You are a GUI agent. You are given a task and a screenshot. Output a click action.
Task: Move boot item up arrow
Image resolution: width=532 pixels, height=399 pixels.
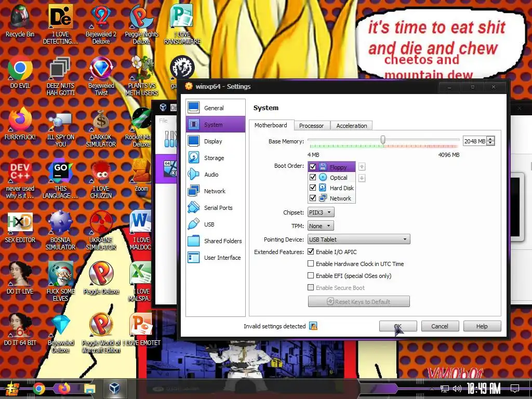click(x=362, y=167)
